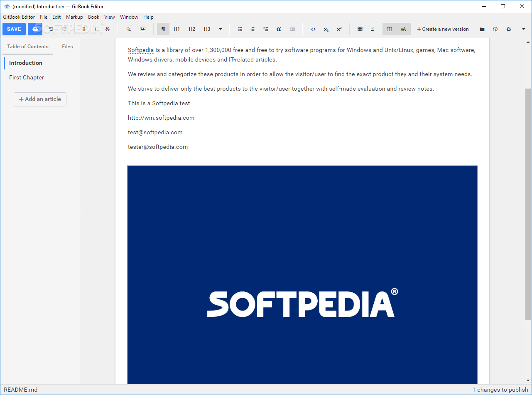Open the settings gear icon

point(509,29)
